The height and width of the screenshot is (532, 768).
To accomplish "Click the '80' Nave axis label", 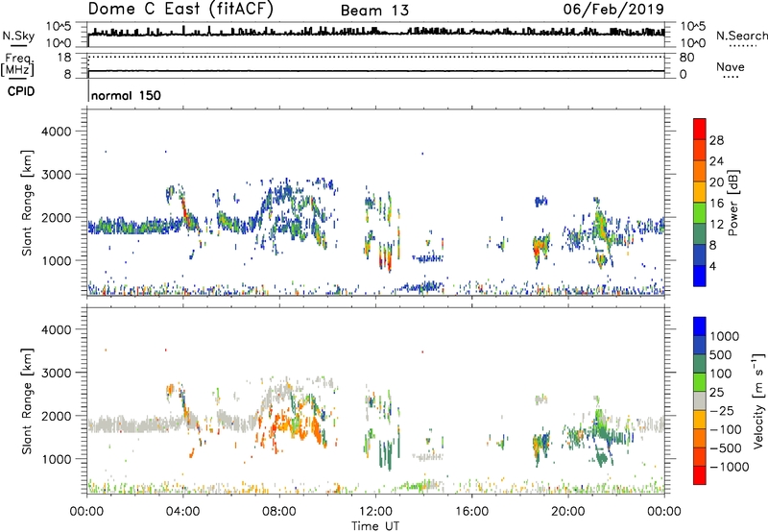I will (x=687, y=58).
